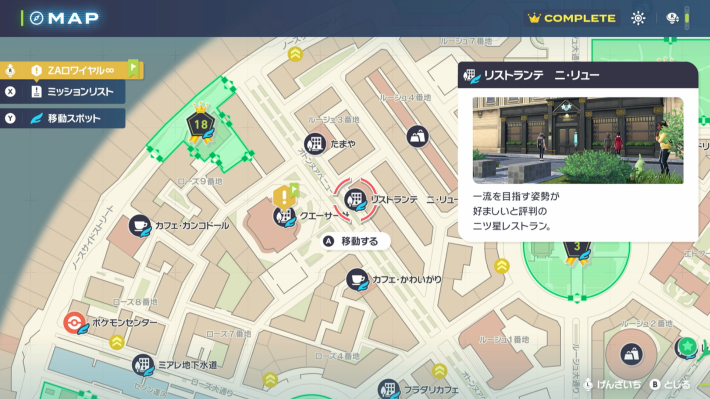Click the shopping bag shop icon near ルージュ4番地

click(x=417, y=136)
